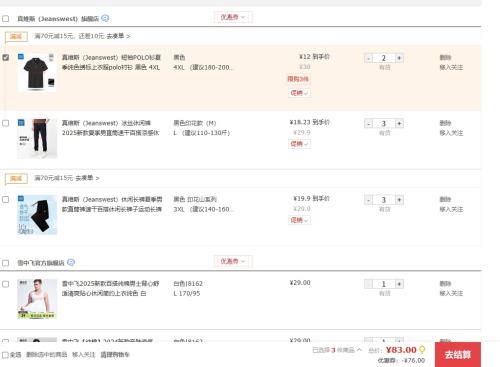Image resolution: width=500 pixels, height=367 pixels.
Task: Open the ¥18.23 trousers thumbnail
Action: click(37, 138)
